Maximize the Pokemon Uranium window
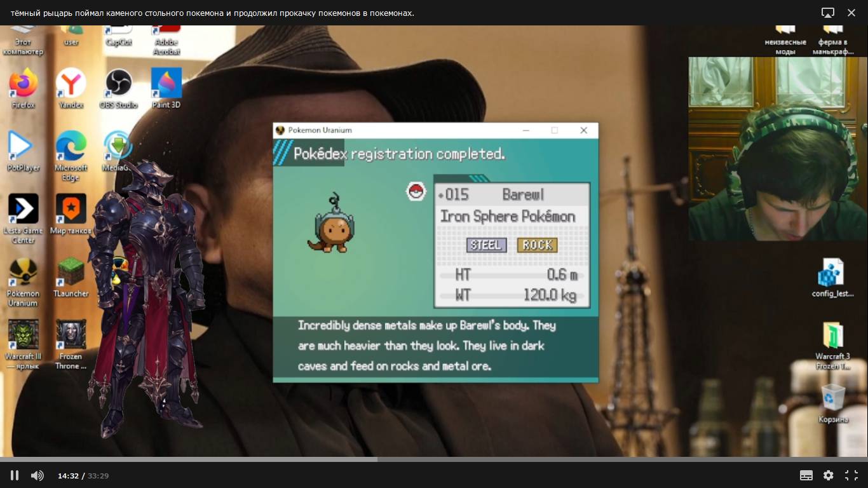The height and width of the screenshot is (488, 868). (554, 130)
